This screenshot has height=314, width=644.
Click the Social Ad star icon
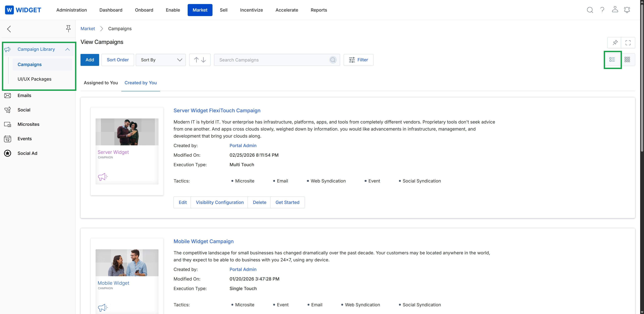coord(8,153)
